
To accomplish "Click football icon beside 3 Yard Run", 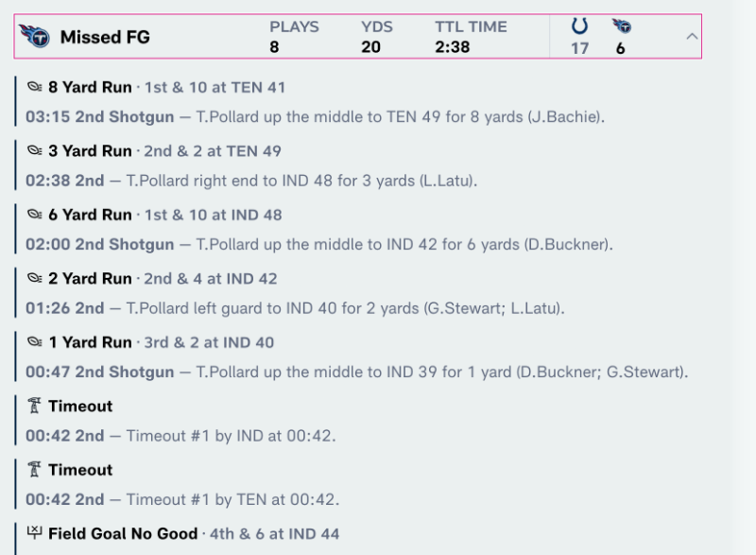I will pos(35,151).
